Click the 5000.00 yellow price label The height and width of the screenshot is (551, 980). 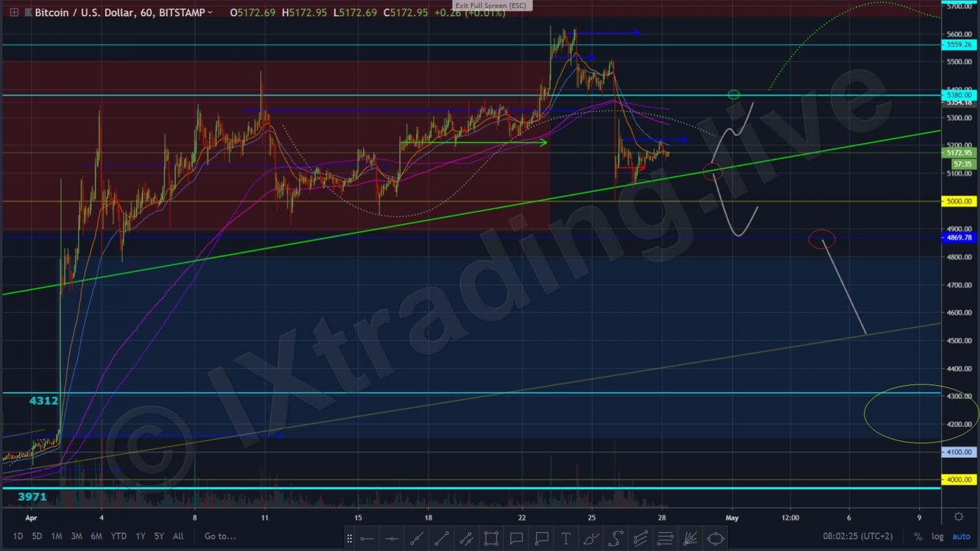click(958, 201)
